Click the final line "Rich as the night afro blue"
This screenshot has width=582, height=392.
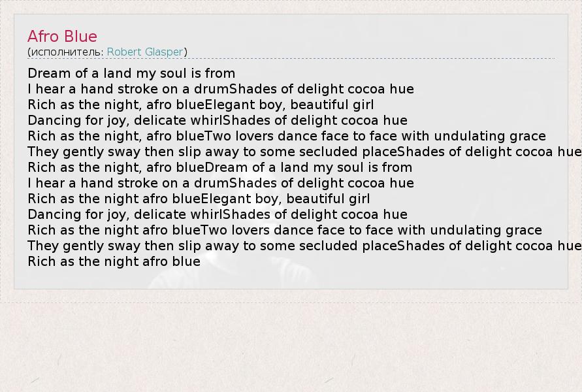pyautogui.click(x=114, y=261)
